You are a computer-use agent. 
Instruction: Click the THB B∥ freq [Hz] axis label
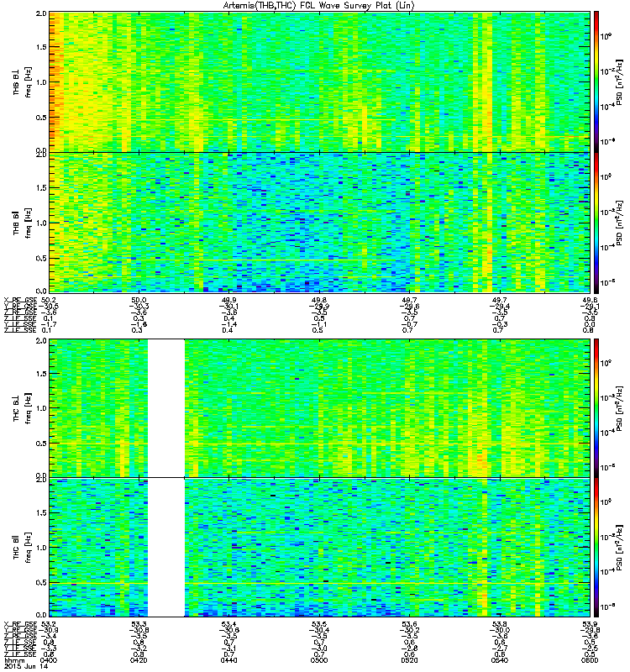point(22,223)
